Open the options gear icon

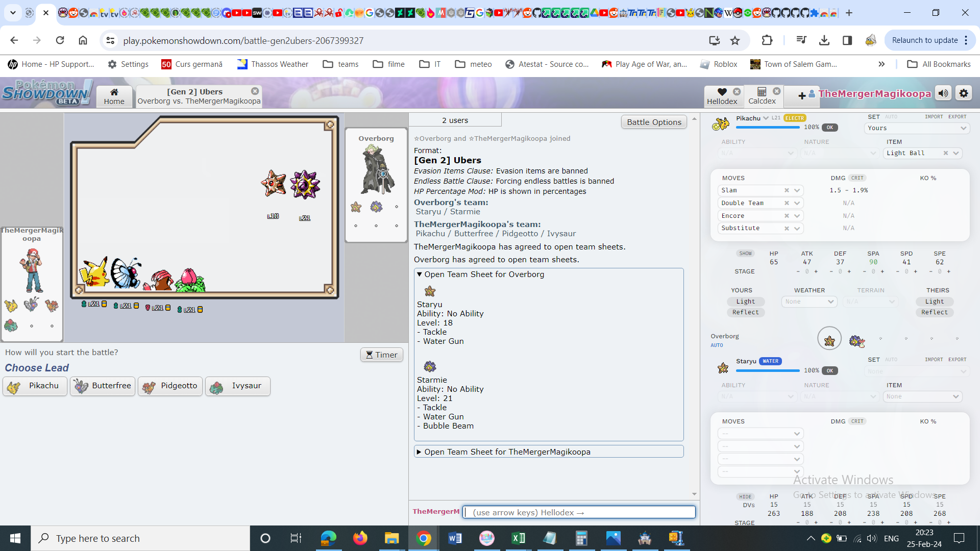(x=964, y=93)
